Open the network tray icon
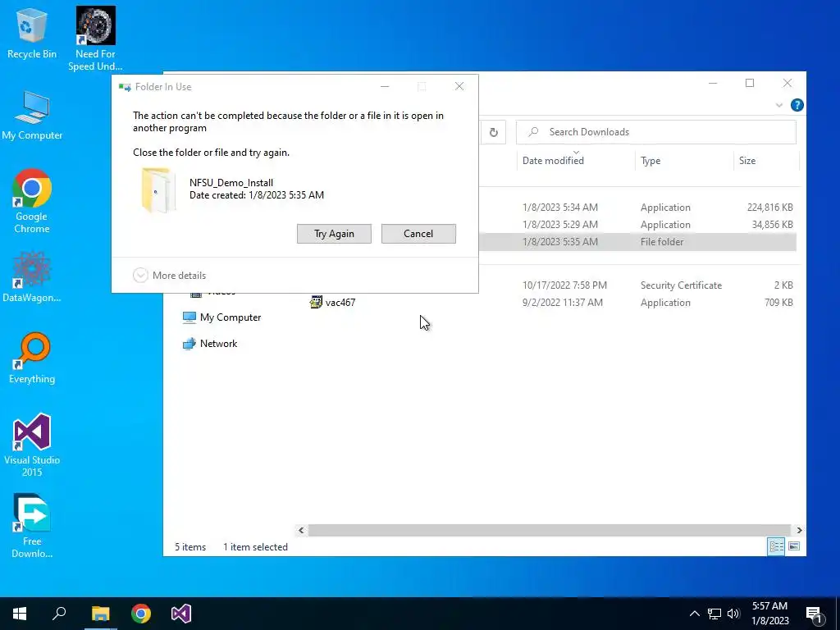Viewport: 840px width, 630px height. click(714, 614)
